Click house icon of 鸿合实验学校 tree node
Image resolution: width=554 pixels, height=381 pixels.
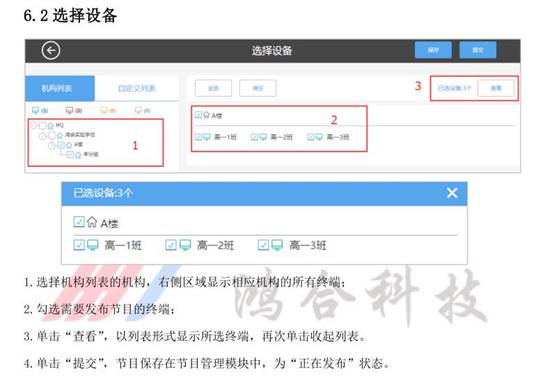(x=60, y=136)
